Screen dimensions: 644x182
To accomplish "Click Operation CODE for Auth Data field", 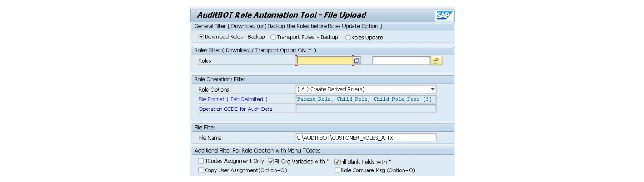I will [366, 109].
